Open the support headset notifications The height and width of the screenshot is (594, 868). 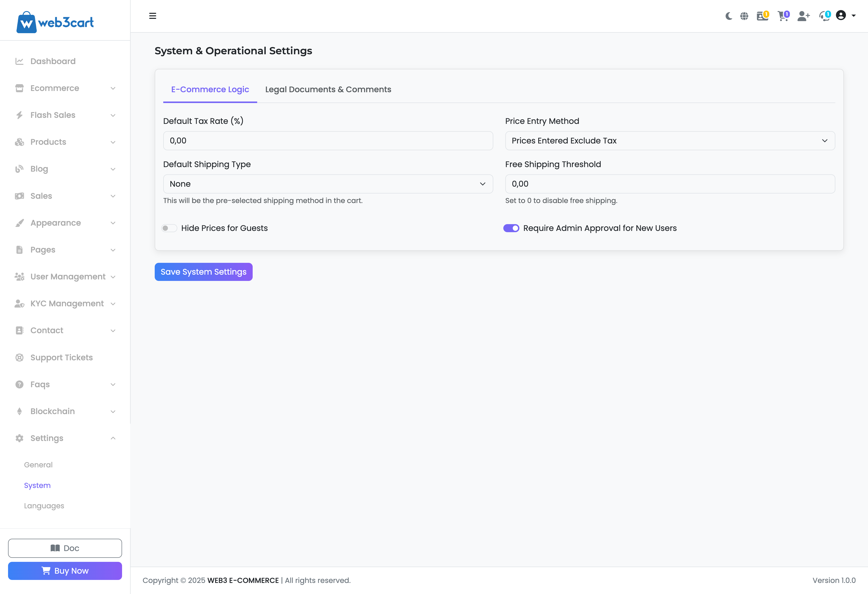(824, 16)
